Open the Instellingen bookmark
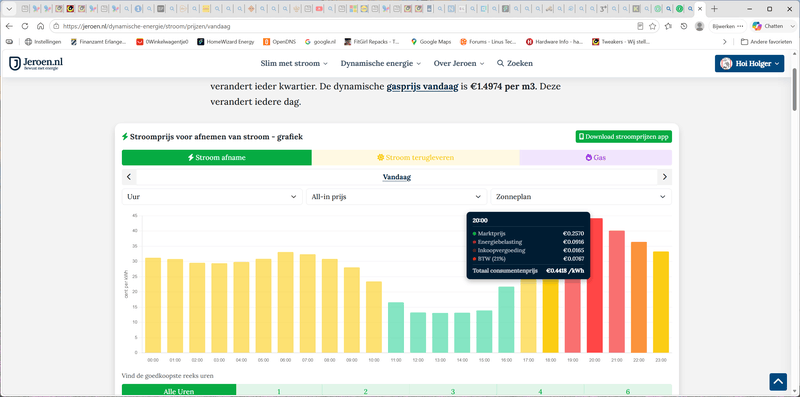 (43, 42)
